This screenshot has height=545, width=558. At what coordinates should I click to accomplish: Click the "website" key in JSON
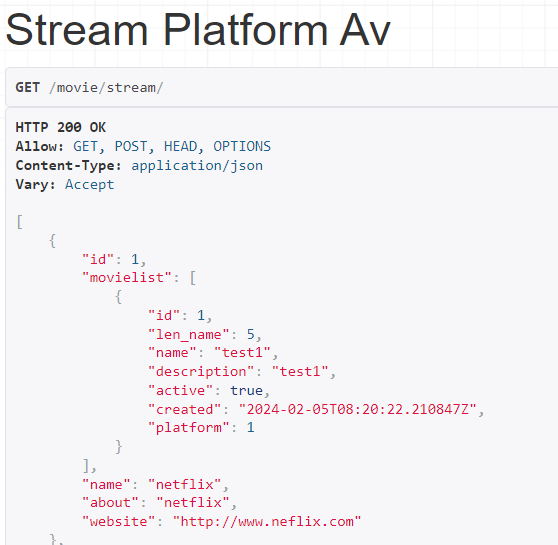coord(119,522)
